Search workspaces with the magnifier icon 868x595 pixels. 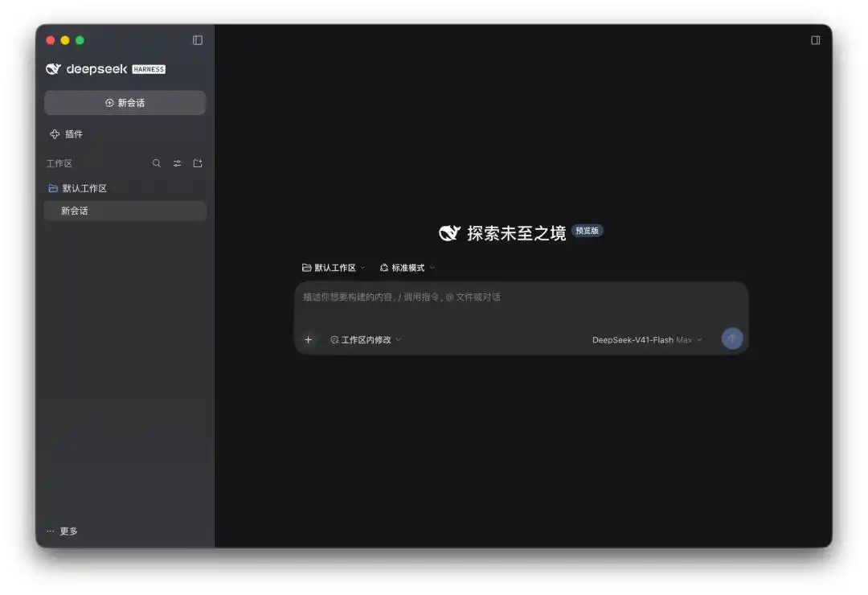click(x=157, y=163)
